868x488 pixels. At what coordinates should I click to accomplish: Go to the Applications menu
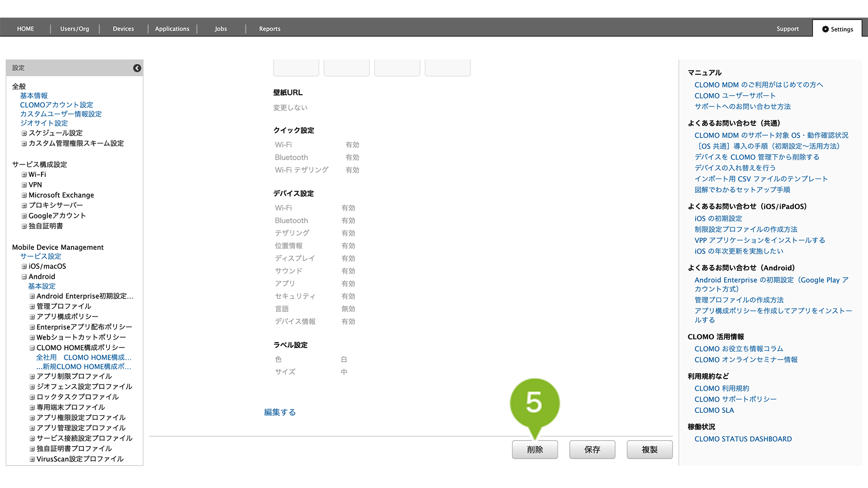(x=172, y=29)
